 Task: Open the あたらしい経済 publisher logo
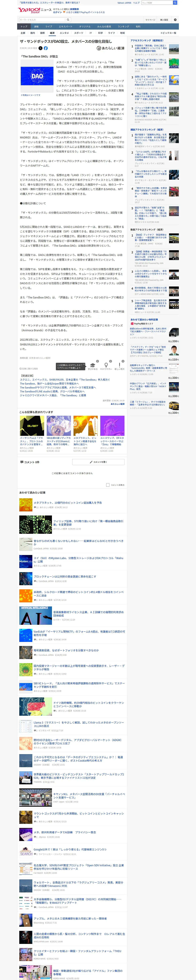point(110,48)
